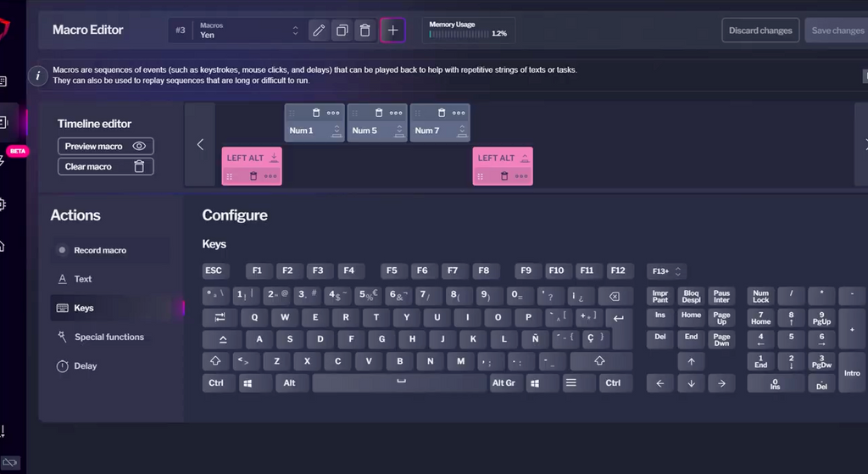Click the Preview macro button

point(105,146)
